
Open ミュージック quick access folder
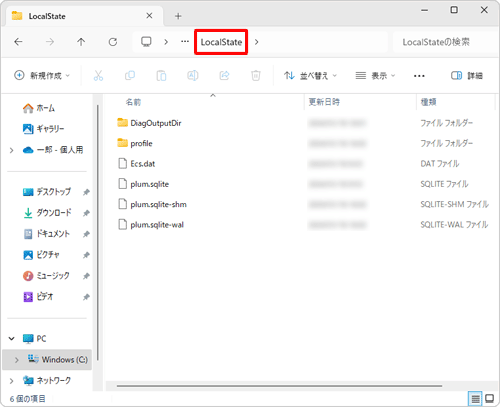tap(46, 276)
